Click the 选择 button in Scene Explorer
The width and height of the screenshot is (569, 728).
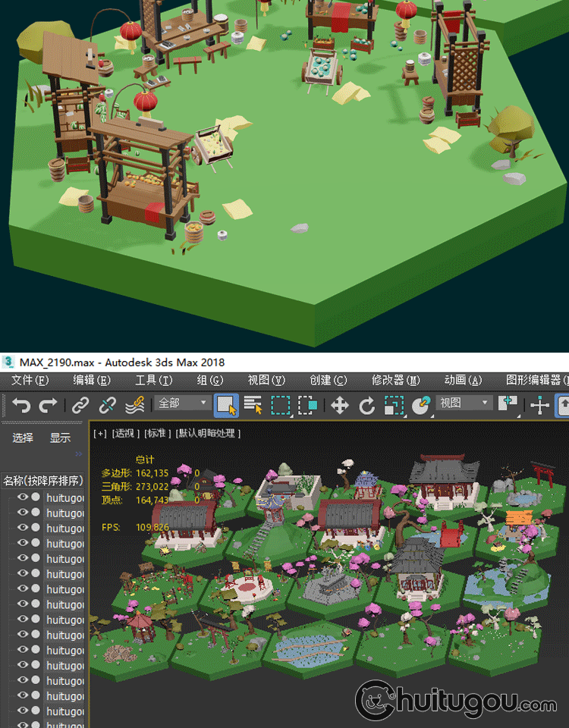[23, 438]
